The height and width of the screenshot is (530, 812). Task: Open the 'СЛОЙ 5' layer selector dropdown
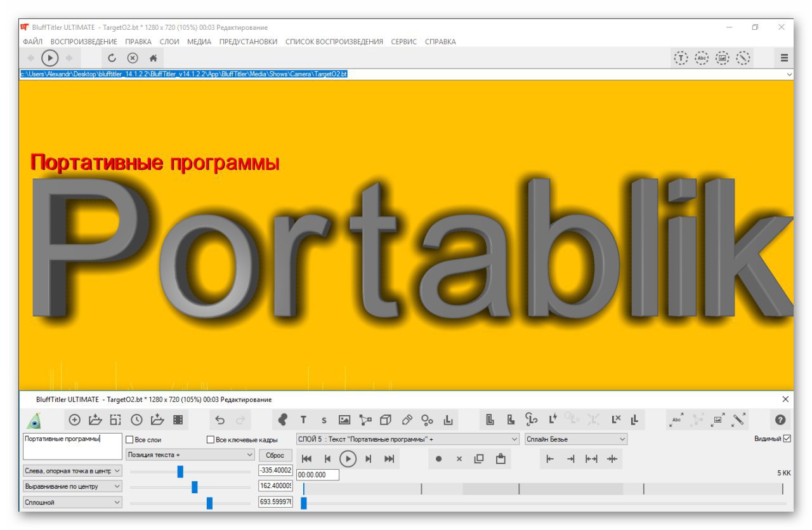point(408,439)
